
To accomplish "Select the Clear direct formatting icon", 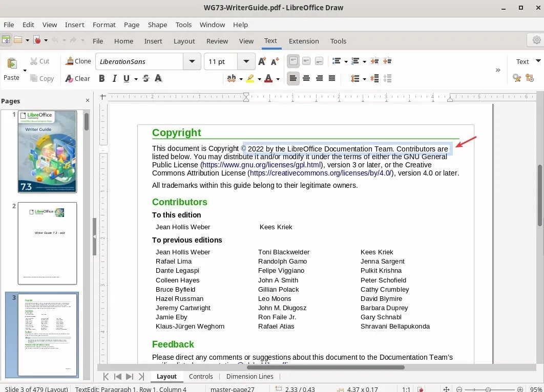I will (x=78, y=78).
